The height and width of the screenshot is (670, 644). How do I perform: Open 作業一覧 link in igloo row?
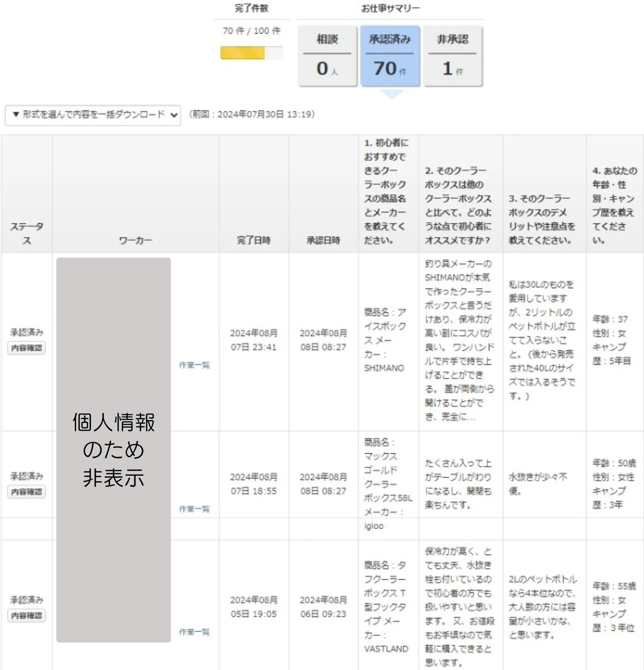195,509
